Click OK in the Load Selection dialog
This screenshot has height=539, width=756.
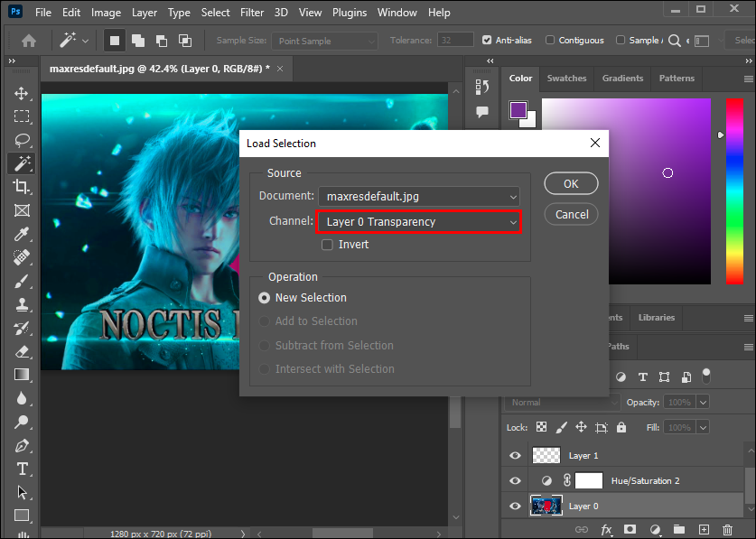[571, 183]
